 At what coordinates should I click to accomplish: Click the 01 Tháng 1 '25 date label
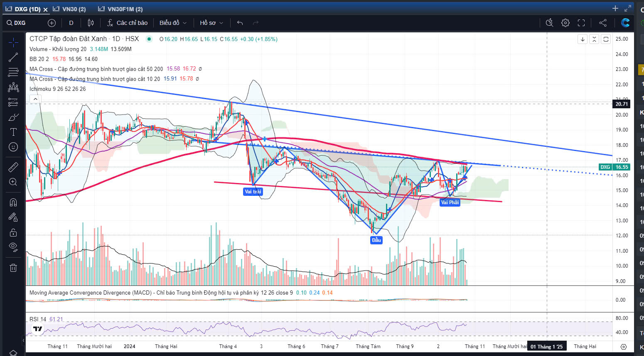coord(547,346)
